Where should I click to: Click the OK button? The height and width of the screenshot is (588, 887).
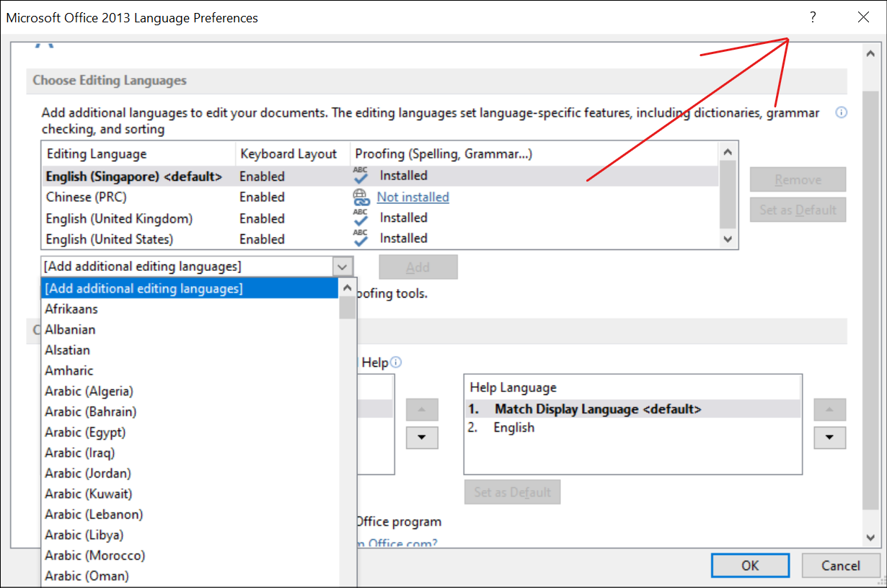tap(750, 566)
